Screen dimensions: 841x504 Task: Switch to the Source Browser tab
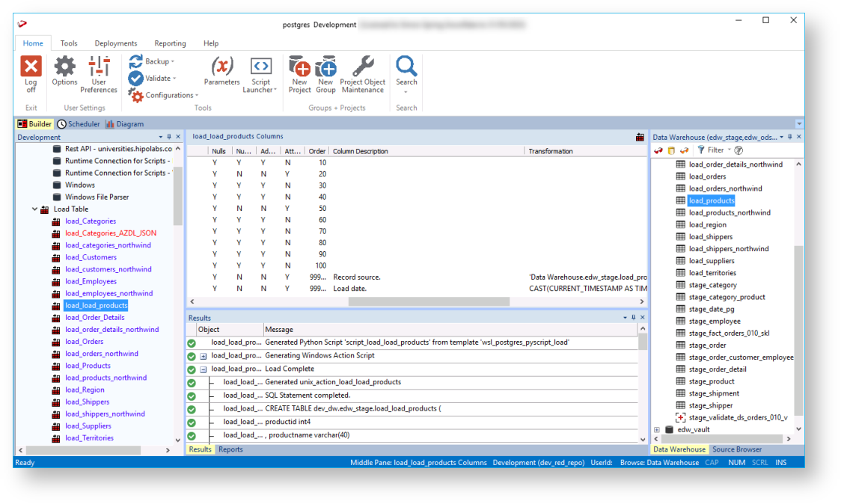pyautogui.click(x=736, y=449)
